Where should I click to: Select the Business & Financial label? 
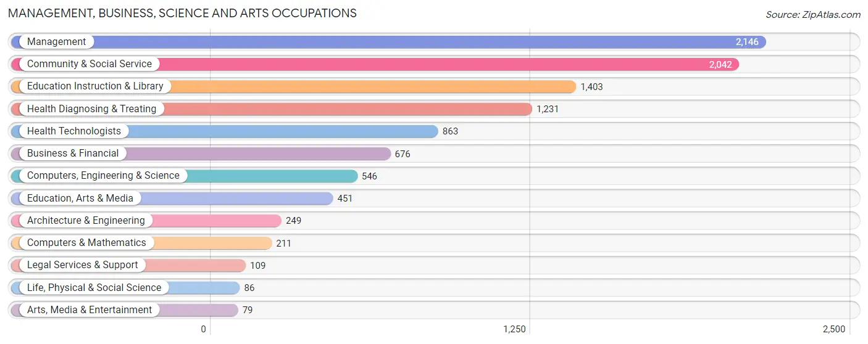[73, 153]
